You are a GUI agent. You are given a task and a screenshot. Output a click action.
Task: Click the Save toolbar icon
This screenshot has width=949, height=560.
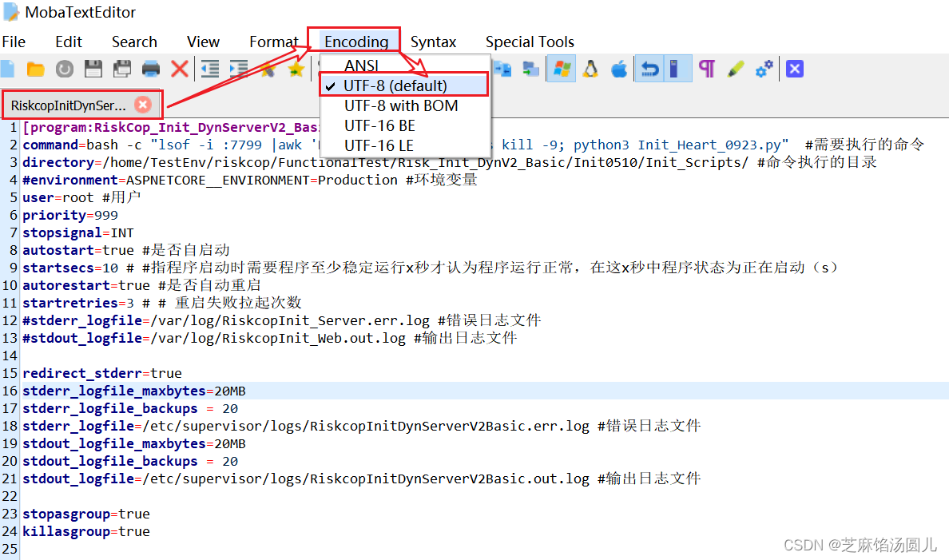point(93,69)
